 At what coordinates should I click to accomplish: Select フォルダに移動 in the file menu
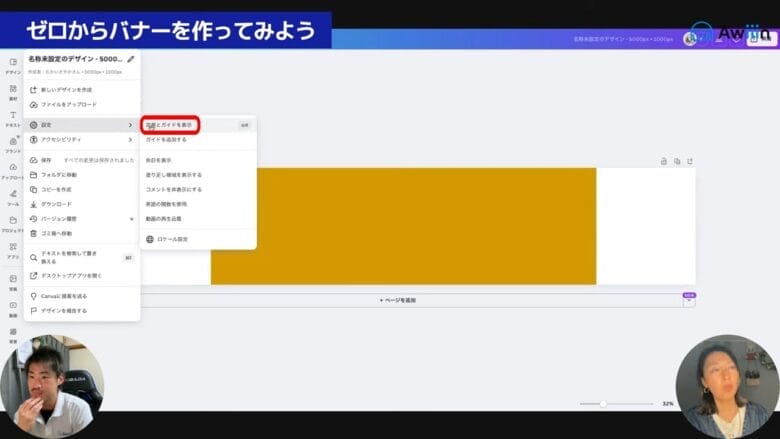82,175
